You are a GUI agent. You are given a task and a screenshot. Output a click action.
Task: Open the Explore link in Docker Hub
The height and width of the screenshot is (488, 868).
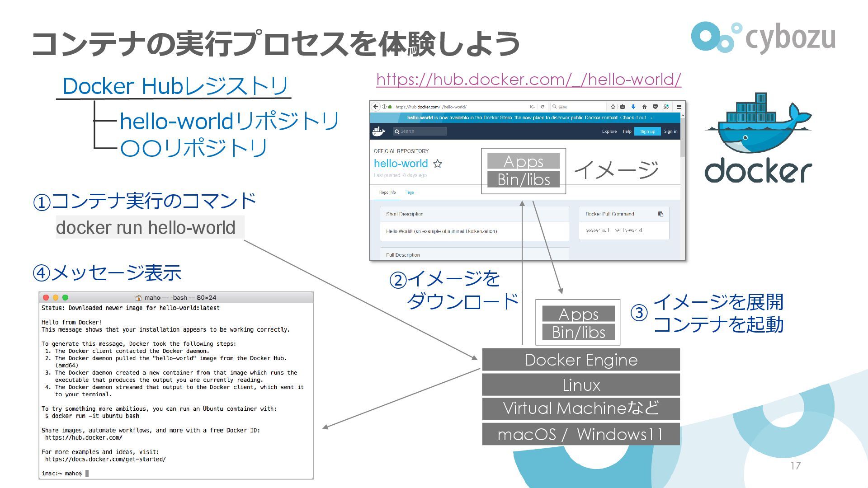click(x=609, y=131)
